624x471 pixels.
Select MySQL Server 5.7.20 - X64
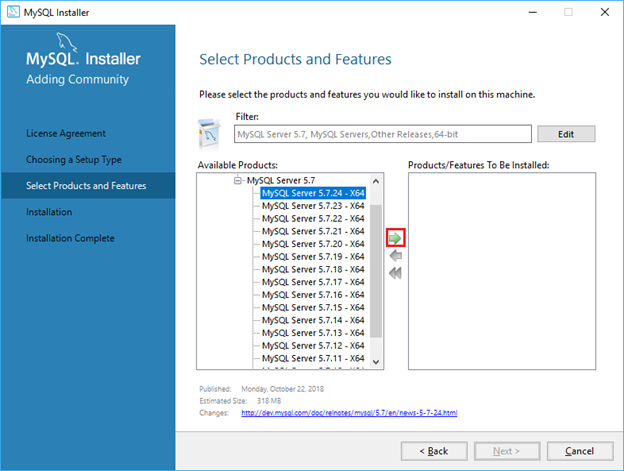point(313,244)
